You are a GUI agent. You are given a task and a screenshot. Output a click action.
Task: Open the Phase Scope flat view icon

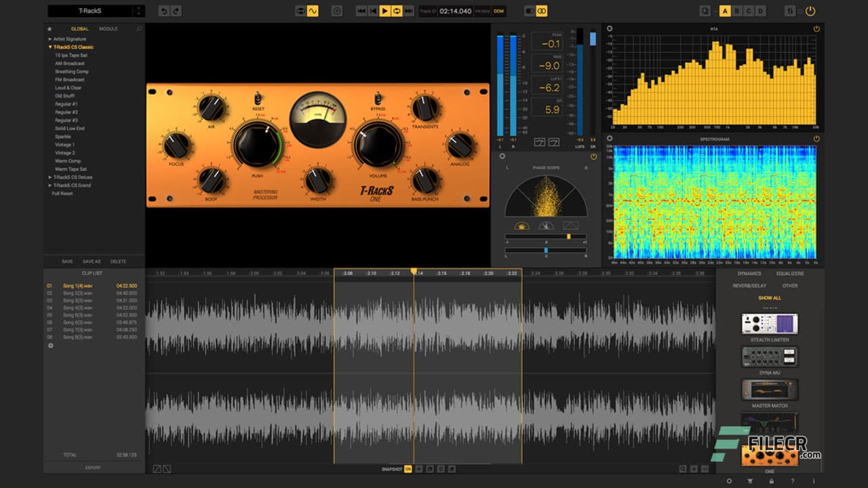(571, 226)
